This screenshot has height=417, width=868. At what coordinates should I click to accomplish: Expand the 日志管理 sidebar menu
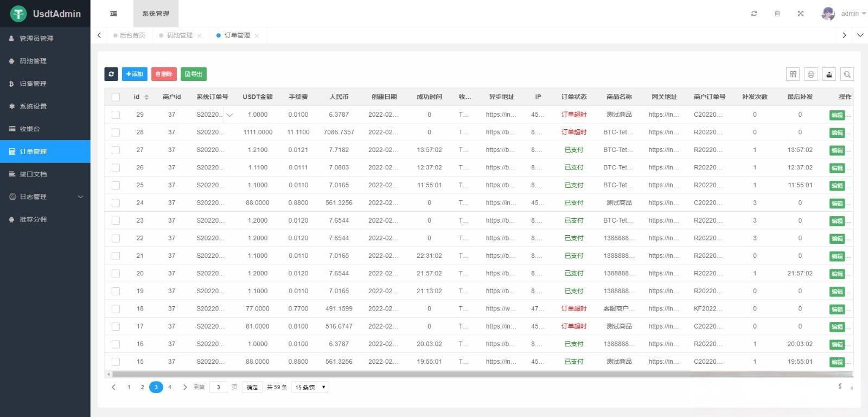[45, 197]
